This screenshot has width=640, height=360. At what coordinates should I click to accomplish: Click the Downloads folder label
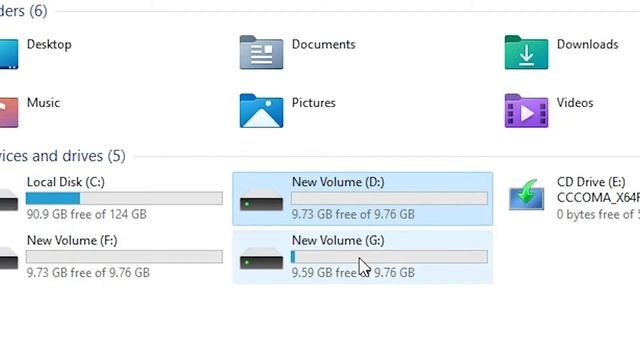pos(587,44)
